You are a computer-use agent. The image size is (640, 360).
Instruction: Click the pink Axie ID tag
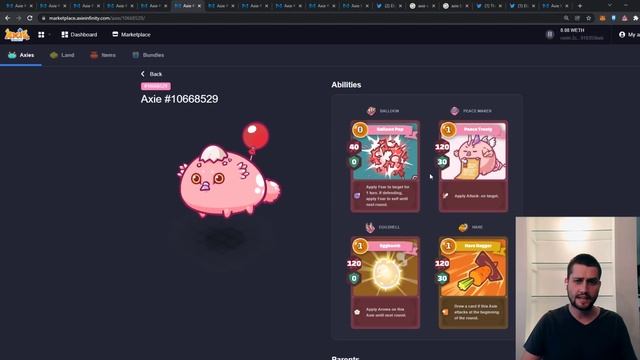[156, 86]
